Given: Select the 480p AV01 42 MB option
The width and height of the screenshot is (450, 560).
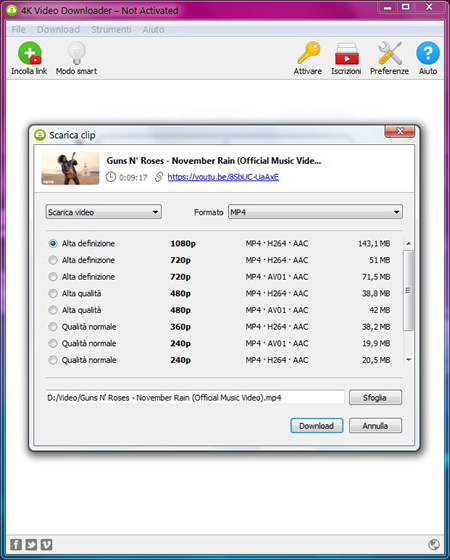Looking at the screenshot, I should (224, 310).
